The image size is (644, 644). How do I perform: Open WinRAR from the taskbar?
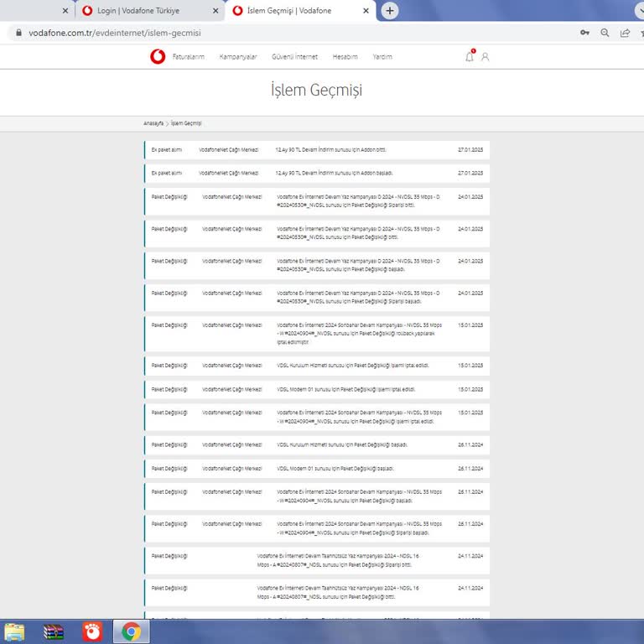click(x=54, y=631)
